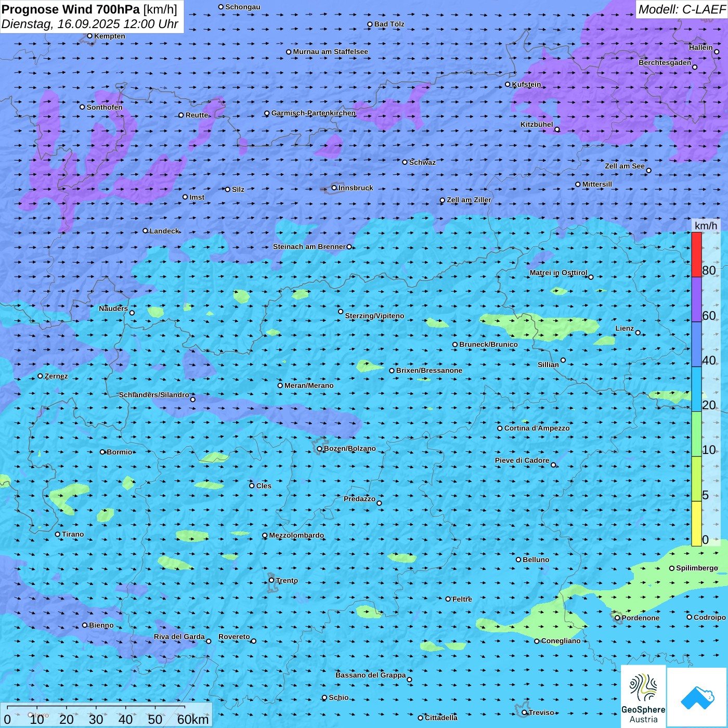Click the Innsbruck city marker
The width and height of the screenshot is (728, 728).
click(334, 188)
